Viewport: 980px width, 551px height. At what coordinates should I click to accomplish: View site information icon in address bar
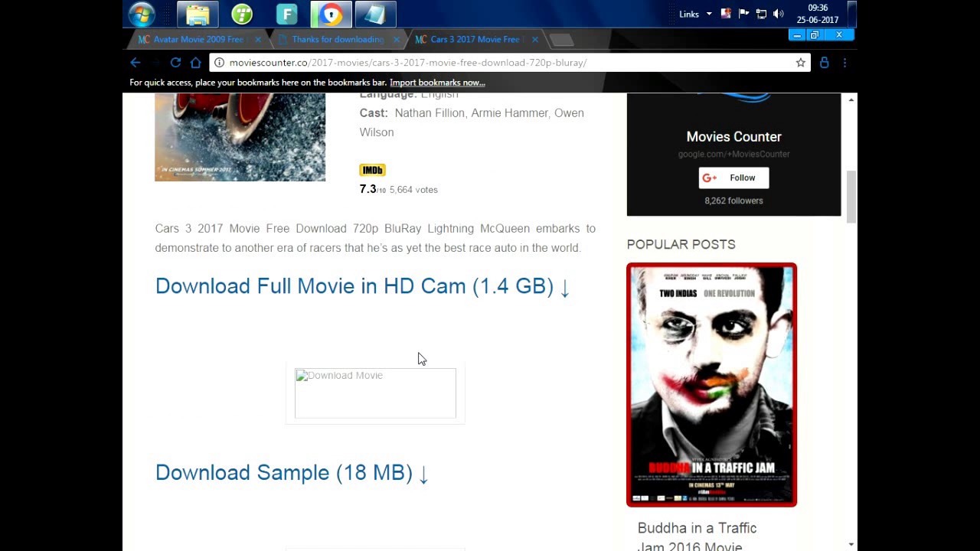coord(219,63)
